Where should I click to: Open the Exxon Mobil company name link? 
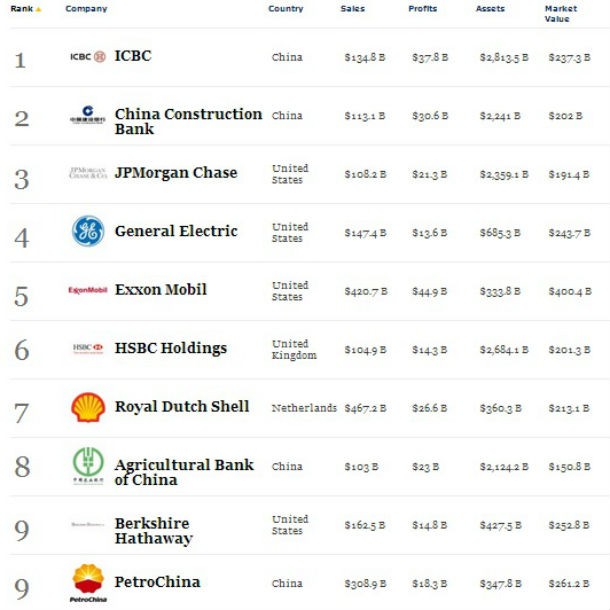click(161, 290)
